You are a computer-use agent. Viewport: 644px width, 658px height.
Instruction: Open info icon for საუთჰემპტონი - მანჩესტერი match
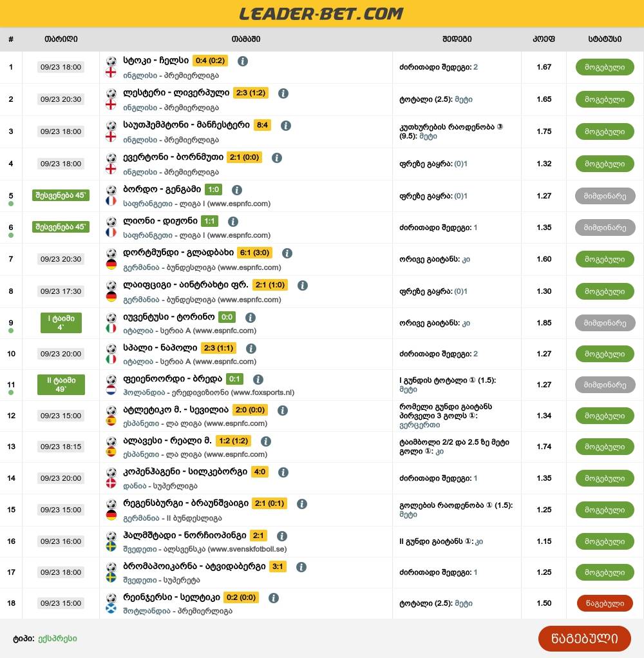click(285, 126)
